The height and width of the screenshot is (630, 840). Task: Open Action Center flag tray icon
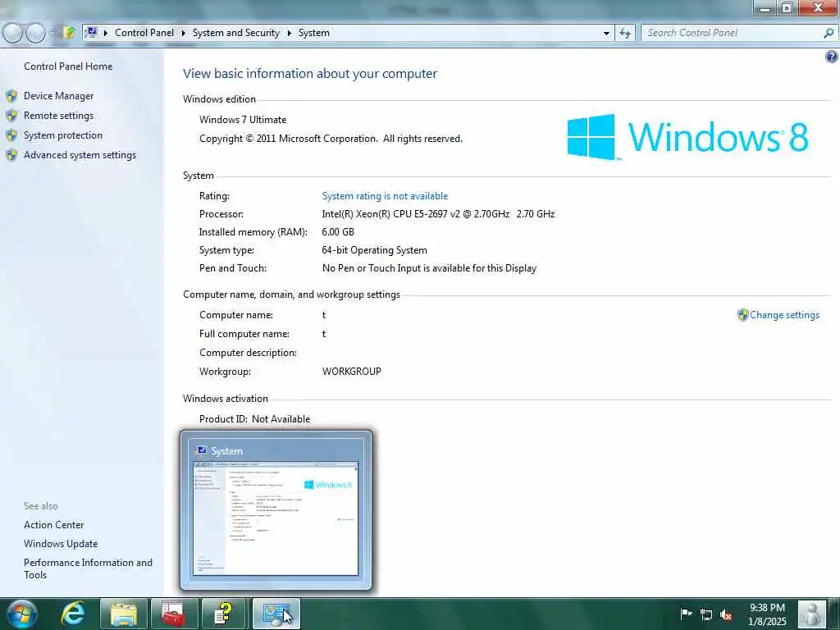(x=686, y=614)
